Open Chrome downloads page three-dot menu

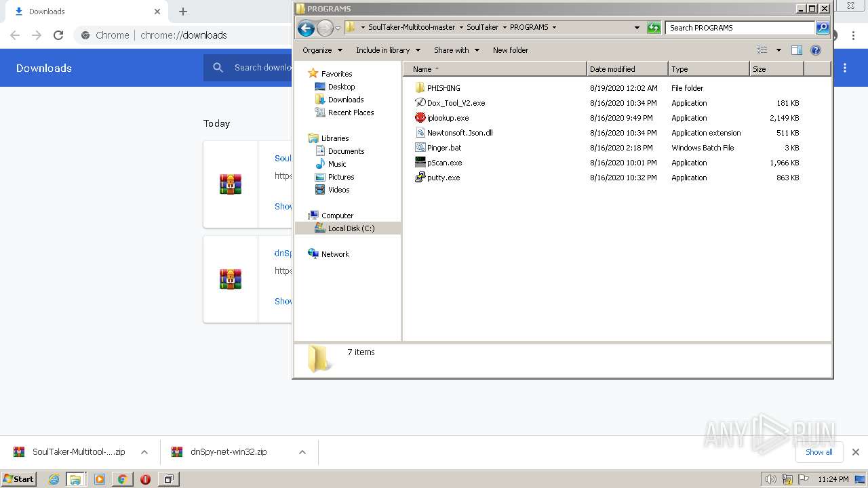(845, 68)
